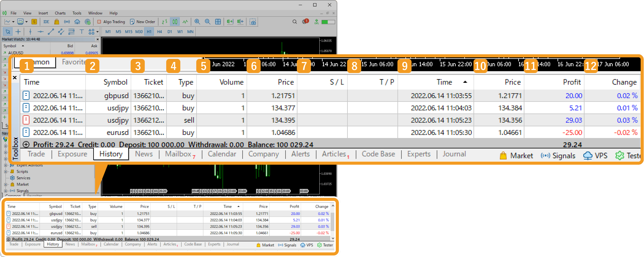644x257 pixels.
Task: Open the shapes objects dropdown arrow
Action: click(x=98, y=32)
